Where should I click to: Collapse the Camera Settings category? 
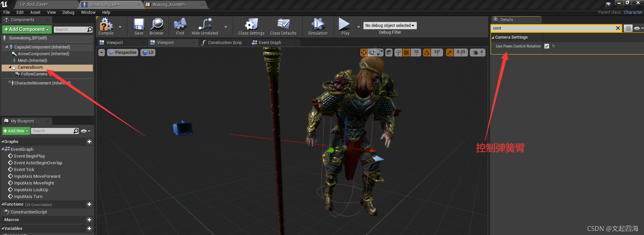point(493,37)
